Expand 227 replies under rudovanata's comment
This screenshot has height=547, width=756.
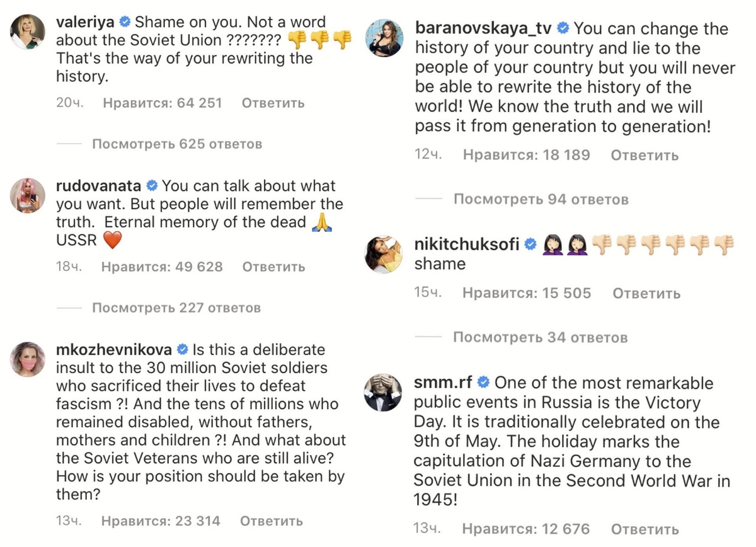coord(176,308)
